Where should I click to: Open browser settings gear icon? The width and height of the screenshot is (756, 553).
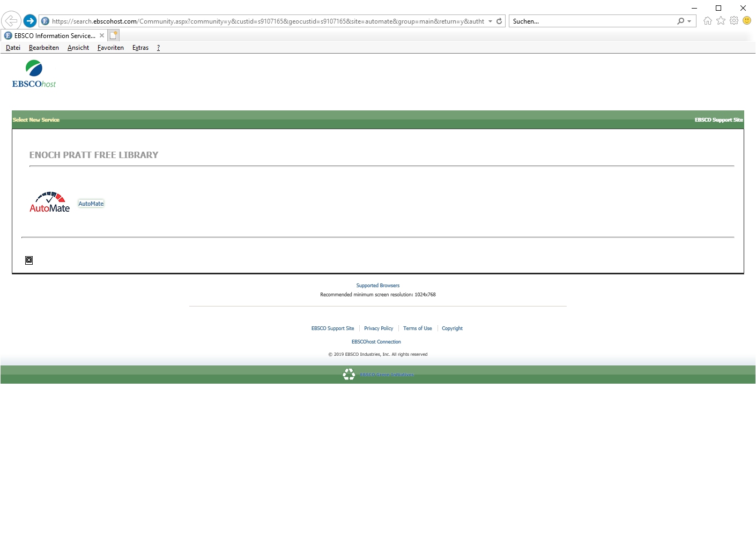pos(734,21)
